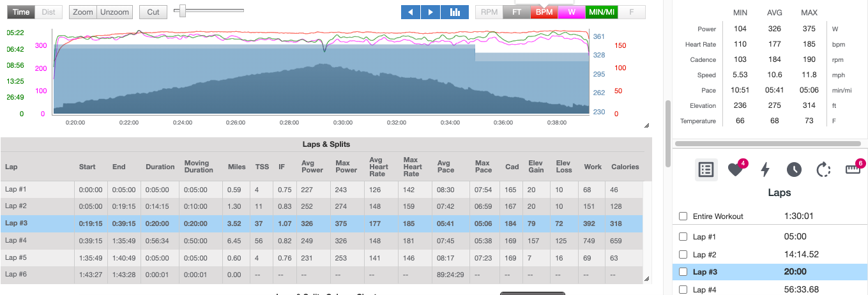Switch chart axis to Time
The image size is (868, 295).
coord(21,12)
